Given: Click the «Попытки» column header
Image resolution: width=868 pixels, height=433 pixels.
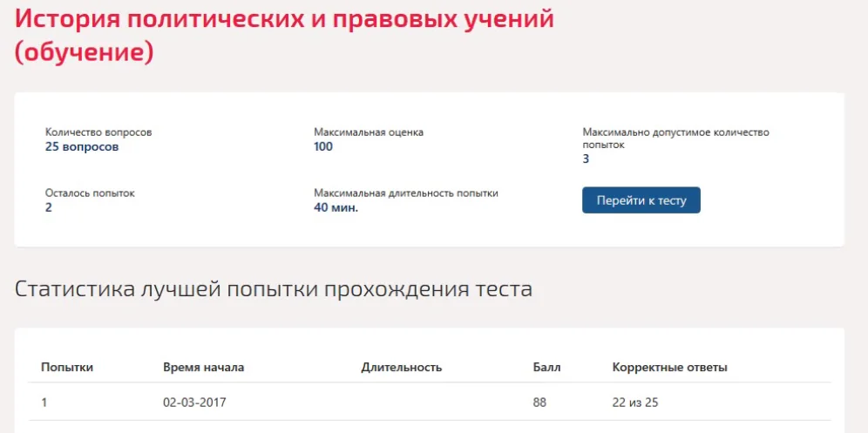Looking at the screenshot, I should tap(67, 367).
